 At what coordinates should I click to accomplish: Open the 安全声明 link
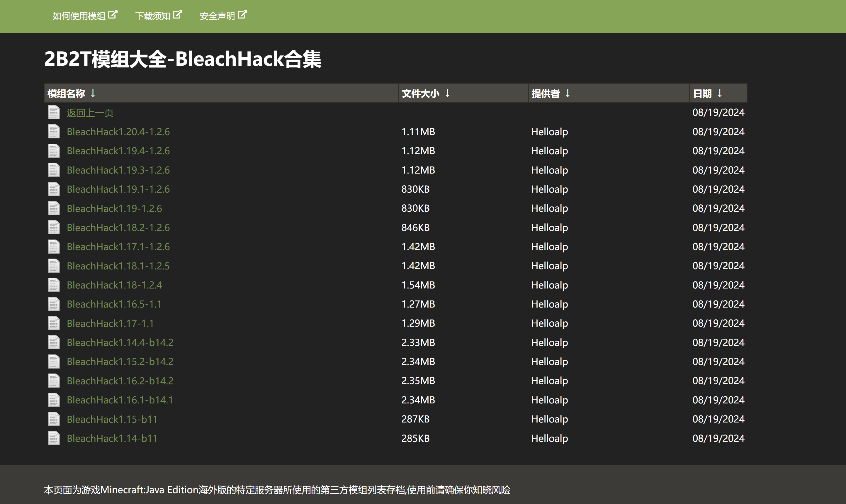pos(223,16)
